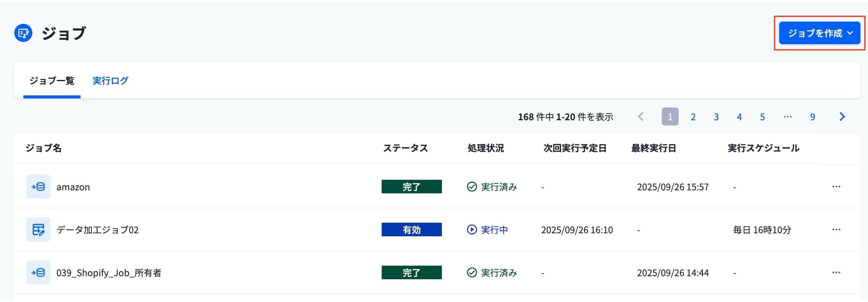Open the more options menu for 039_Shopify_Job_所有者
The width and height of the screenshot is (868, 302).
[836, 273]
